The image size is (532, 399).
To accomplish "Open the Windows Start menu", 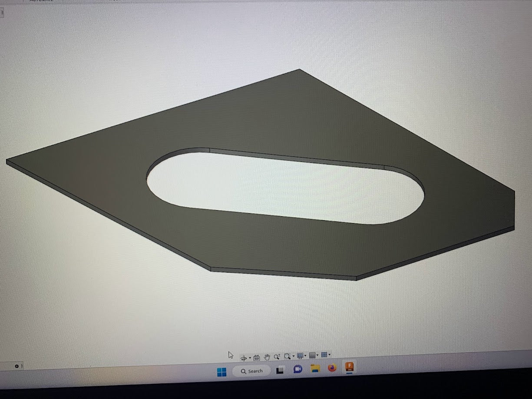I will click(x=221, y=372).
